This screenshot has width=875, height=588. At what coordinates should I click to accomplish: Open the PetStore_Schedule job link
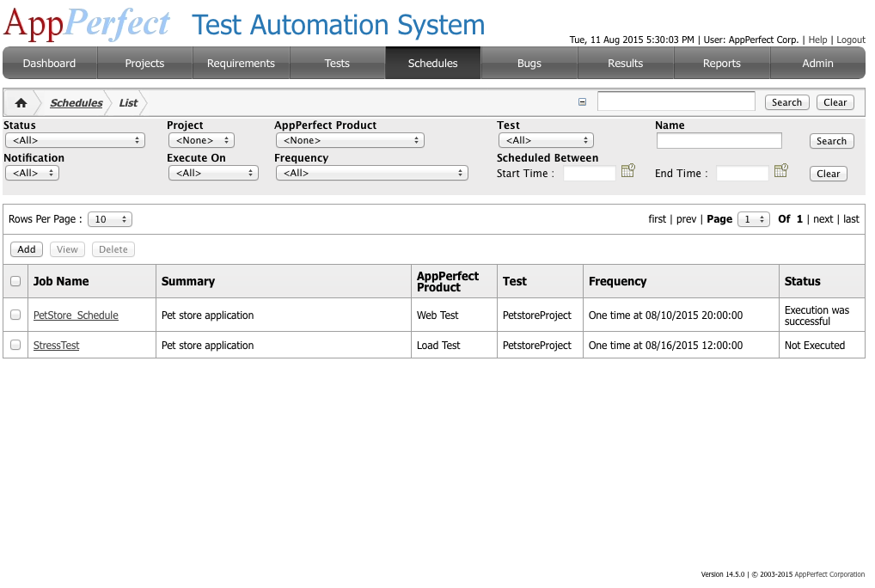(x=76, y=315)
